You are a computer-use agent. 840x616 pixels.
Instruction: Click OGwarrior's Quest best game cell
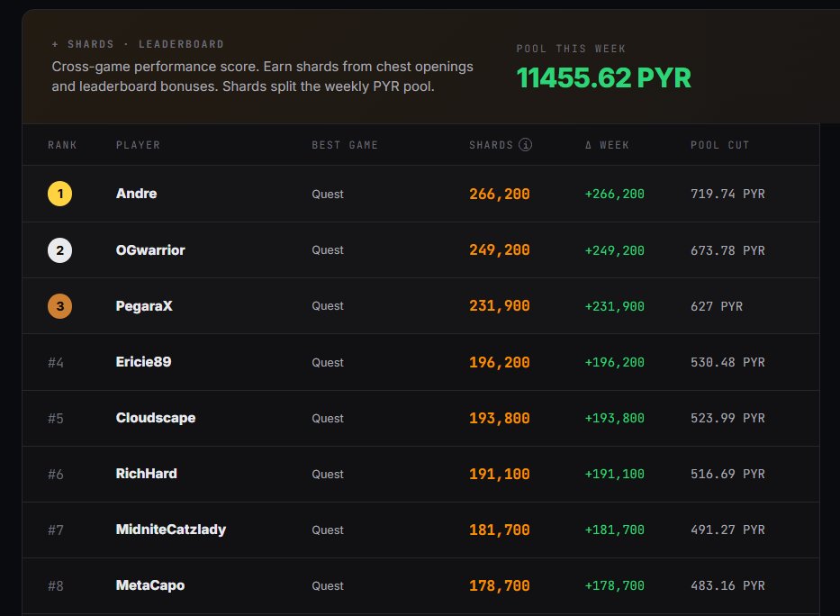[x=328, y=250]
